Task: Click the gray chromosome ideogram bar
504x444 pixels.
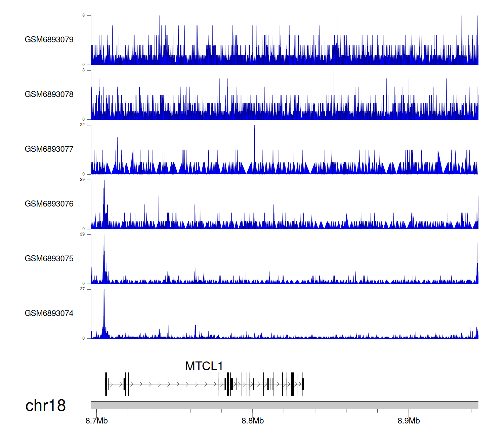Action: [284, 405]
